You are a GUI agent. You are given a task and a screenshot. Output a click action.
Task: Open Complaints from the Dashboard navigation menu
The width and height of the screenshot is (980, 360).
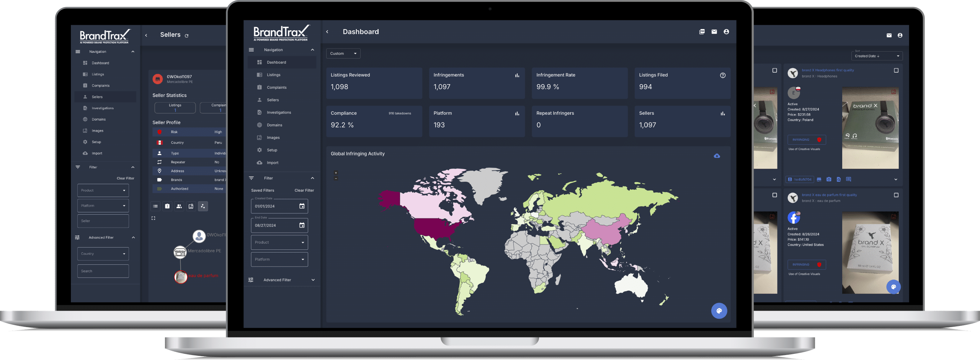[x=276, y=88]
